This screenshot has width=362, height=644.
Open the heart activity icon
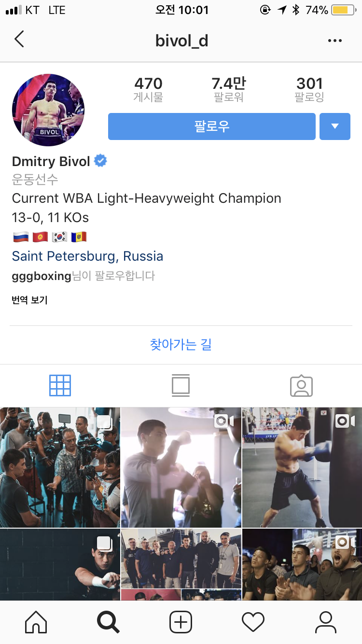click(x=253, y=622)
